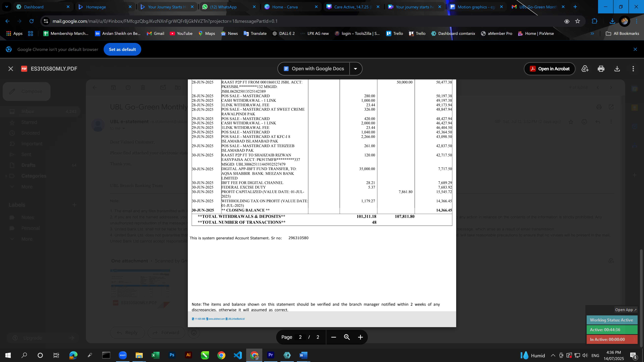Viewport: 644px width, 362px height.
Task: Reset zoom with magnifier icon
Action: [347, 337]
